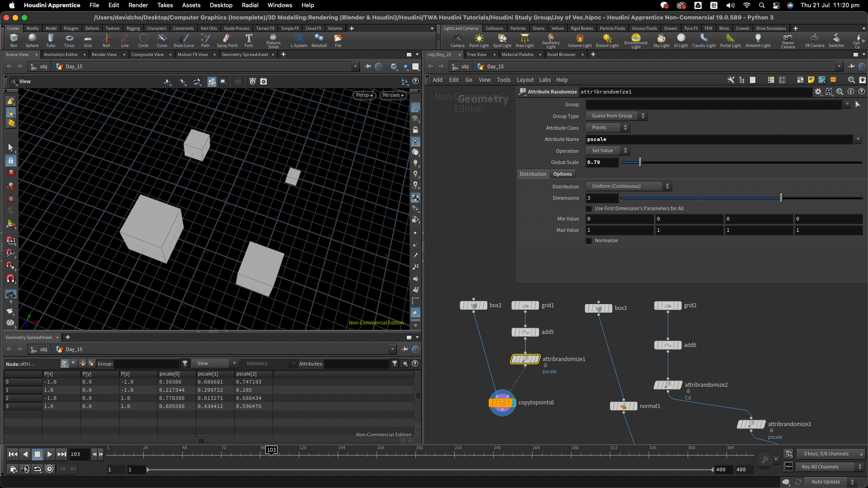868x488 pixels.
Task: Click the Global Scale slider
Action: (640, 163)
